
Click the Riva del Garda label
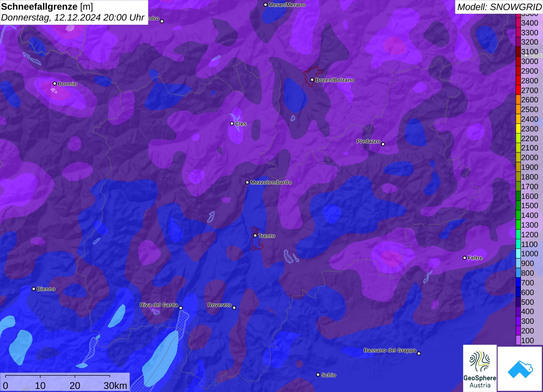[159, 305]
